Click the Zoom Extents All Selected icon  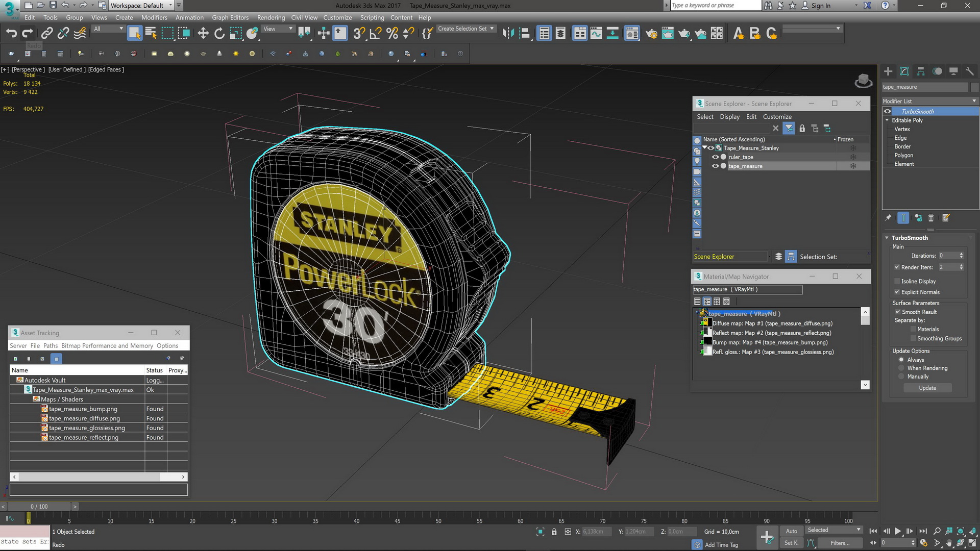961,531
